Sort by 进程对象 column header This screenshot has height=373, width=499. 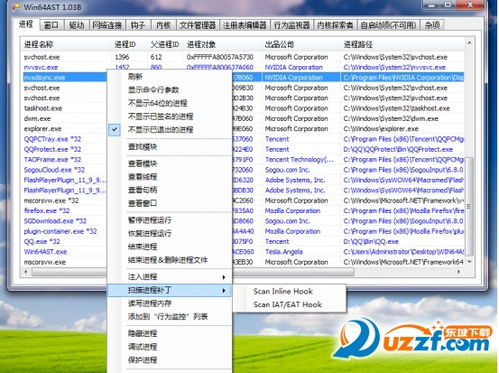click(223, 44)
